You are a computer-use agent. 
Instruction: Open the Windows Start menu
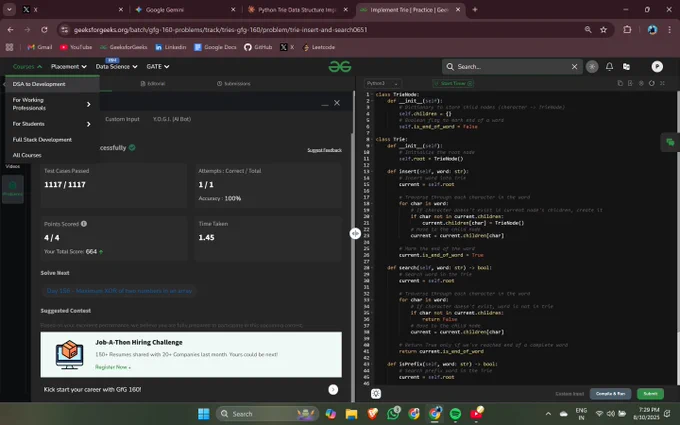[x=203, y=414]
